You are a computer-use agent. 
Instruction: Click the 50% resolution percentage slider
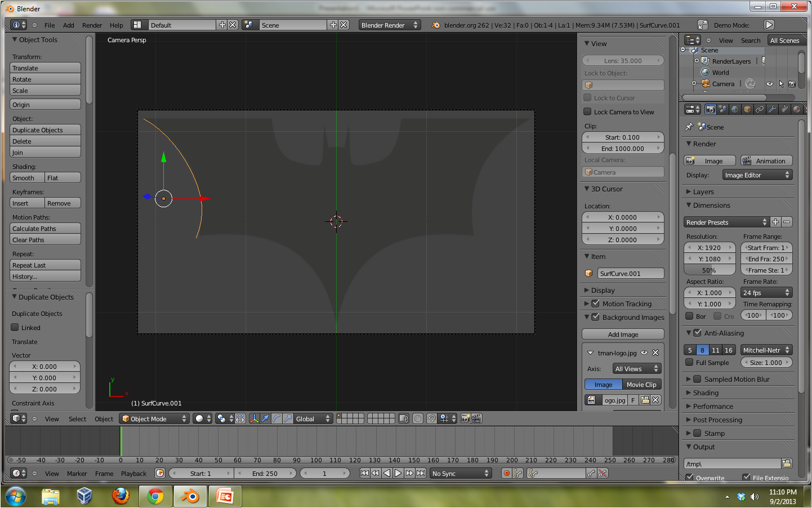tap(710, 270)
